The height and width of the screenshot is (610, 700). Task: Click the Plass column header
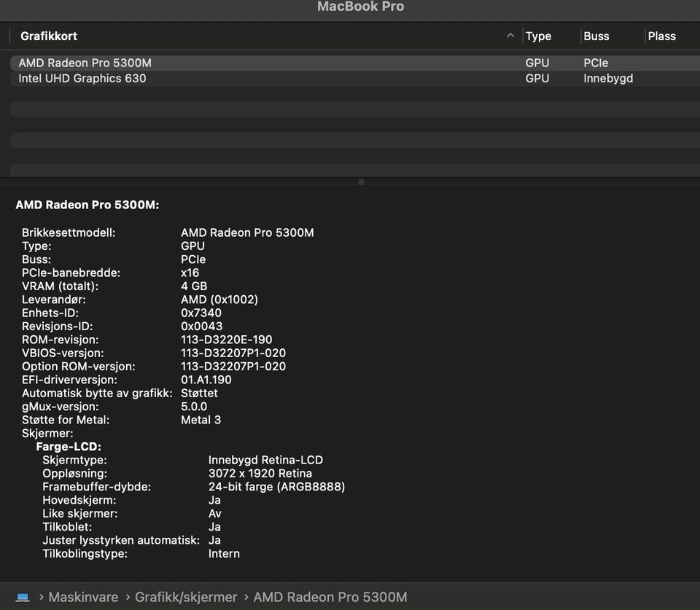point(661,36)
